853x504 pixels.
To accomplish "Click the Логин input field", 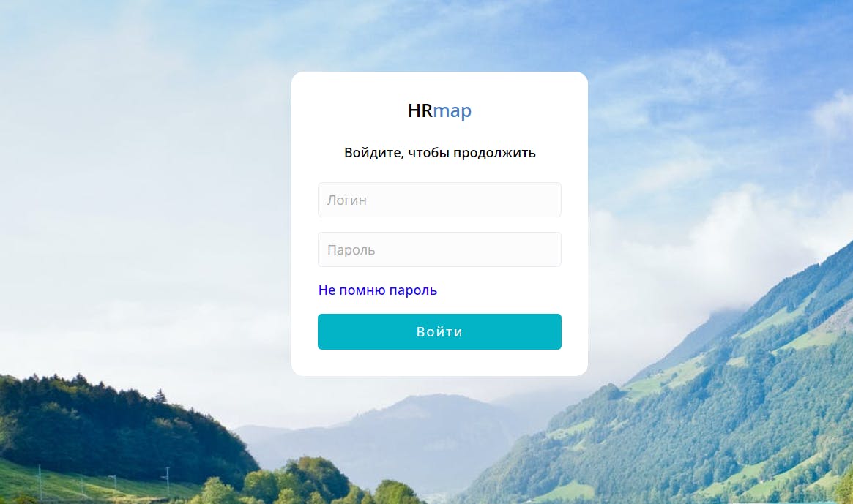I will (439, 200).
